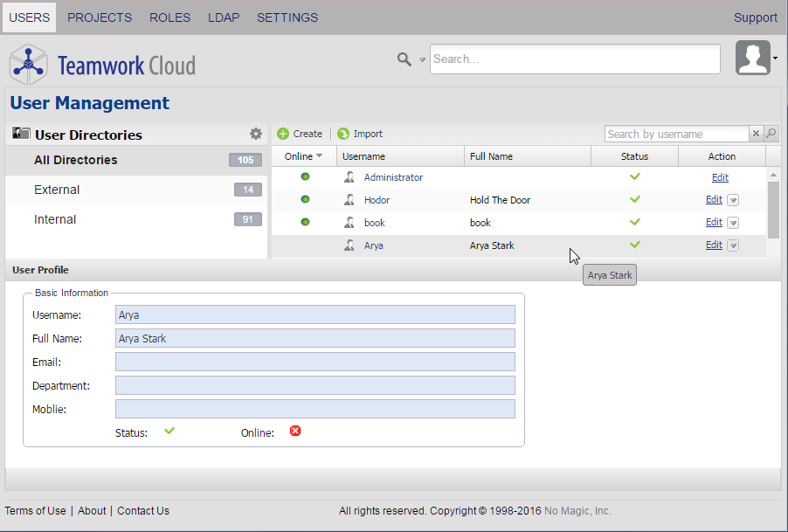Click Administrator's status checkmark
Image resolution: width=788 pixels, height=532 pixels.
click(x=635, y=176)
